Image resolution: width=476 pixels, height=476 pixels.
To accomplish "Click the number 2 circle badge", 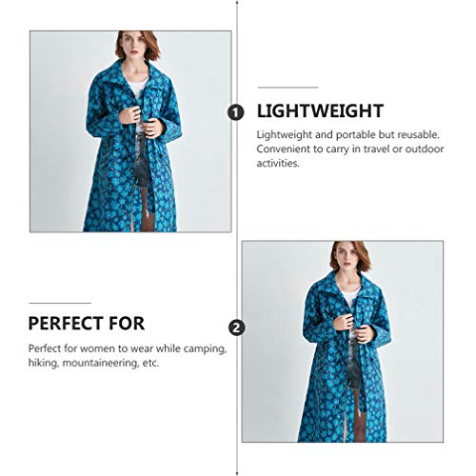I will (x=237, y=327).
